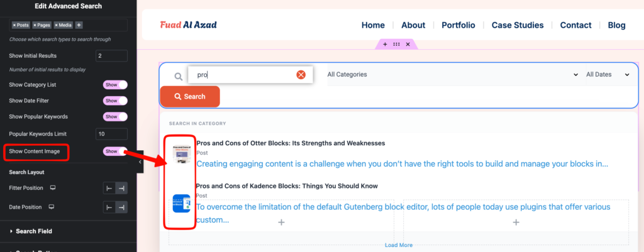The height and width of the screenshot is (252, 644).
Task: Click the Popular Keywords Limit number field
Action: (x=111, y=134)
